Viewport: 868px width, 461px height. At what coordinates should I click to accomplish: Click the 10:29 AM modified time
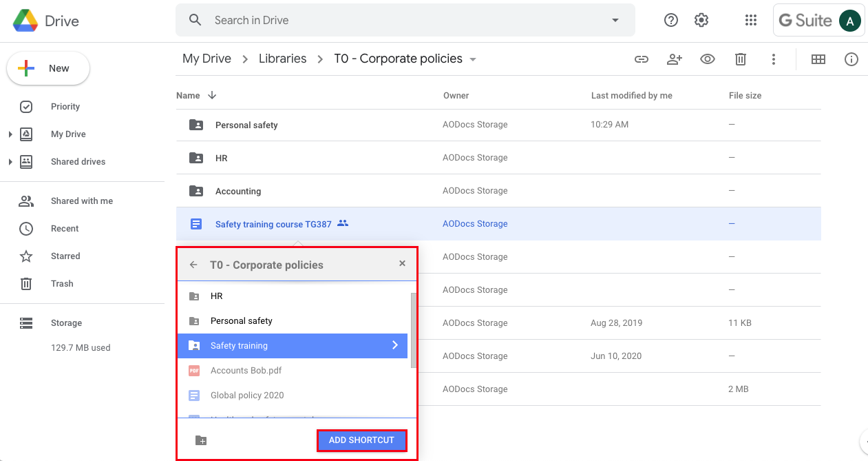click(609, 125)
